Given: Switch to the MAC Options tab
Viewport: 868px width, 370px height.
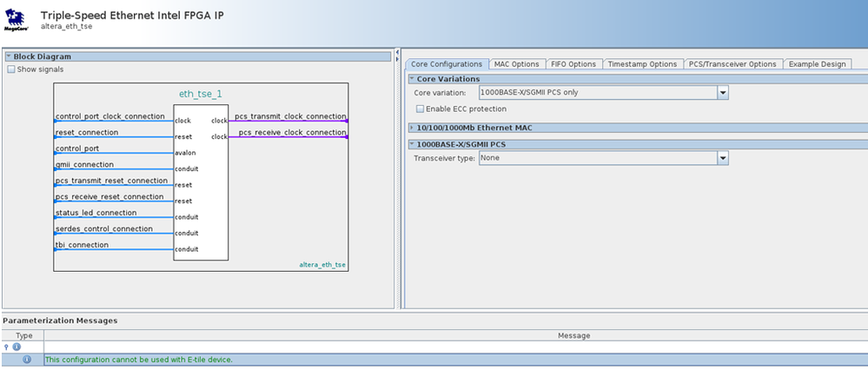Looking at the screenshot, I should [x=516, y=64].
